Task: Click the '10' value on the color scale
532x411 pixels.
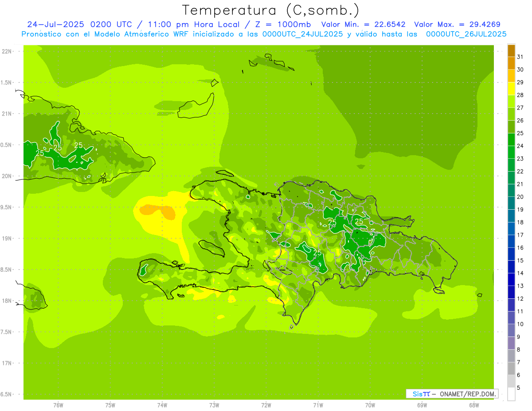Action: (x=520, y=324)
